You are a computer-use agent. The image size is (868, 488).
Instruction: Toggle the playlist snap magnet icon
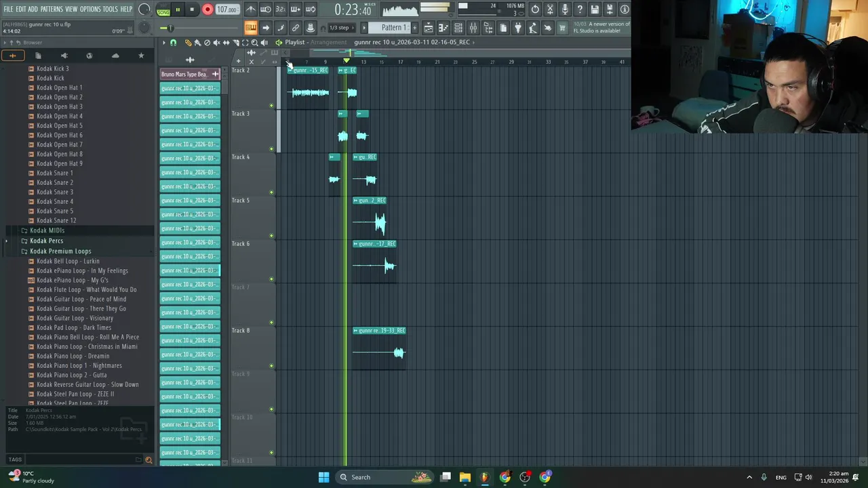click(x=173, y=42)
